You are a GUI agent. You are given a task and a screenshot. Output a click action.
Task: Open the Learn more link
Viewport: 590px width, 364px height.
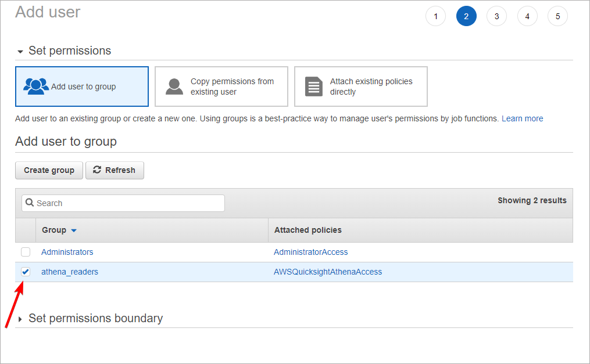522,118
